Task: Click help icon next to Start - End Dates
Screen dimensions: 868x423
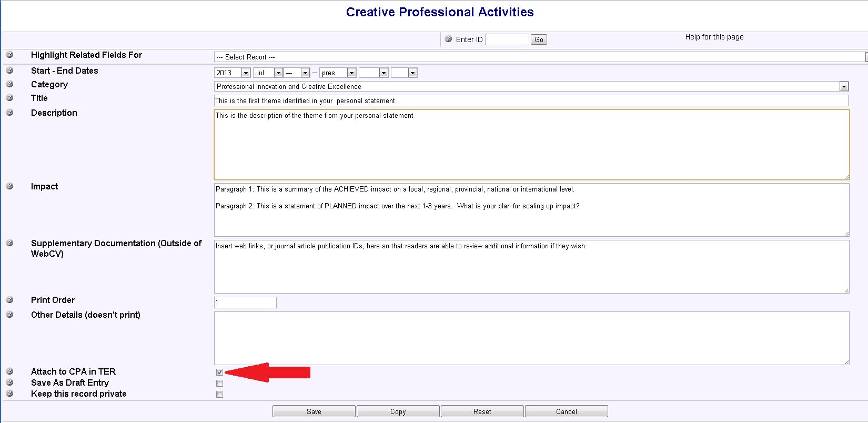Action: [x=9, y=70]
